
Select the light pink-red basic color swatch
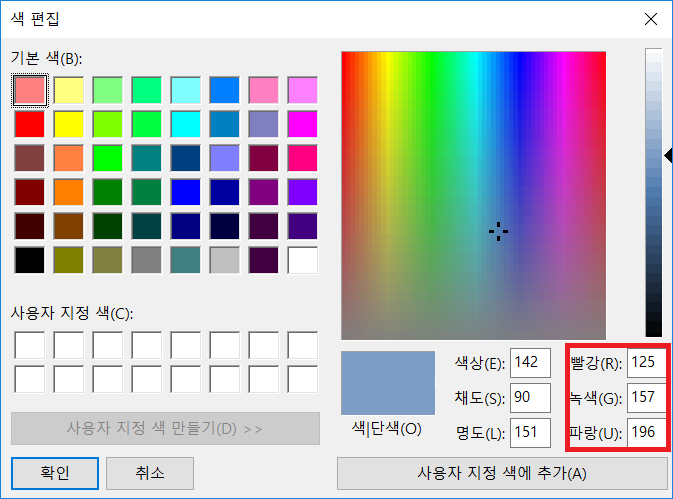[x=30, y=90]
